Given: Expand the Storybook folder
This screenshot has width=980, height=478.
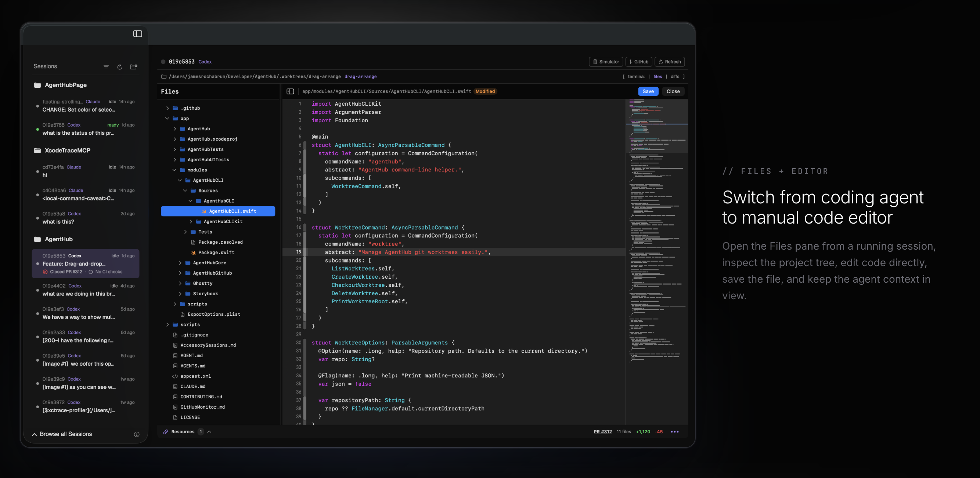Looking at the screenshot, I should coord(180,294).
